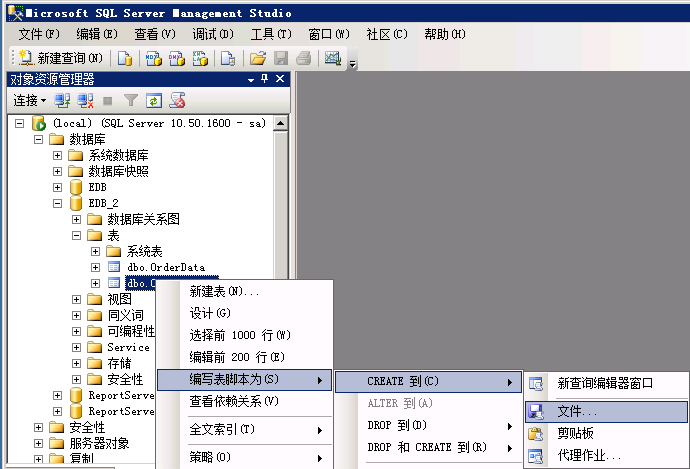The height and width of the screenshot is (469, 690).
Task: Click the XMLA query icon
Action: (200, 58)
